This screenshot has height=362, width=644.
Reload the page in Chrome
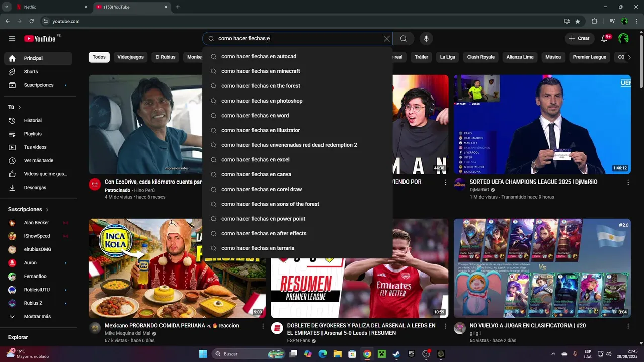tap(31, 21)
